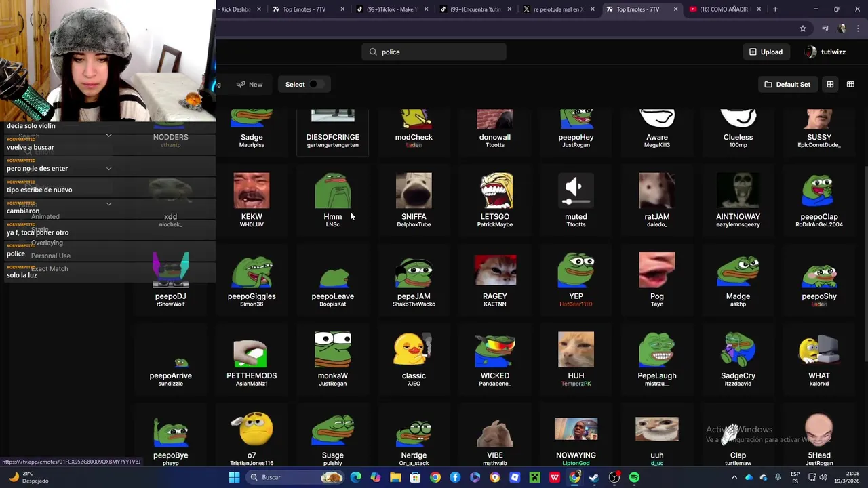Open the Default Set selector
Viewport: 868px width, 488px height.
787,84
